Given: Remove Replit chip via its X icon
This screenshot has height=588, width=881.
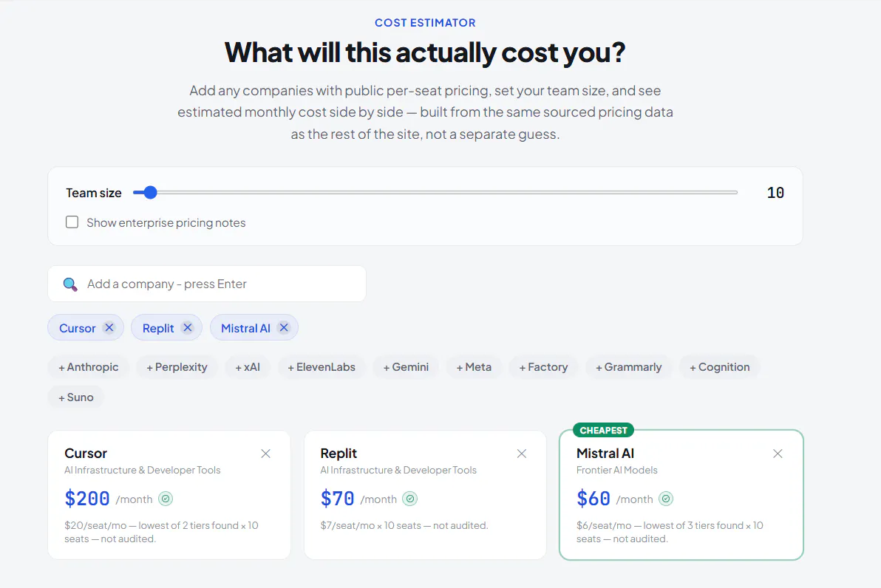Looking at the screenshot, I should pos(188,327).
